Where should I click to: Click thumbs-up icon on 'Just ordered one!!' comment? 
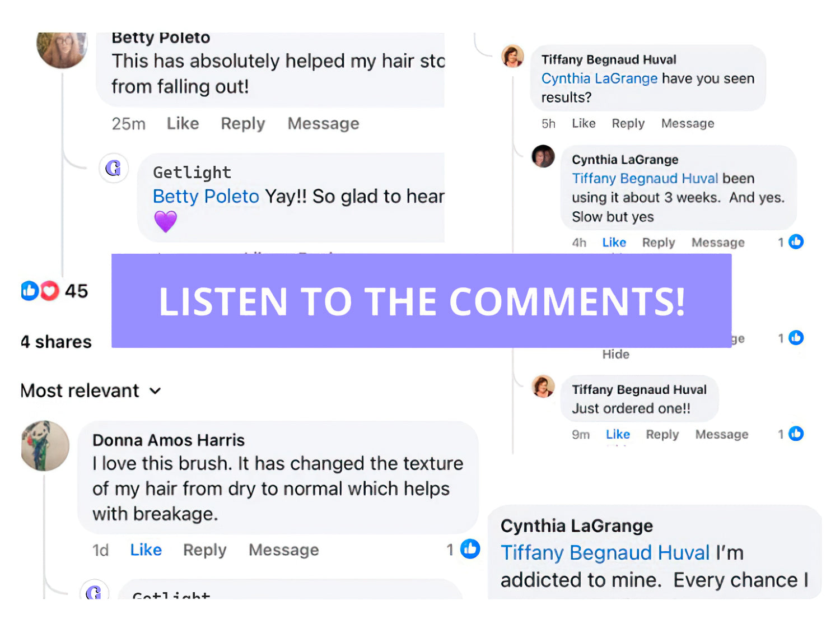796,434
